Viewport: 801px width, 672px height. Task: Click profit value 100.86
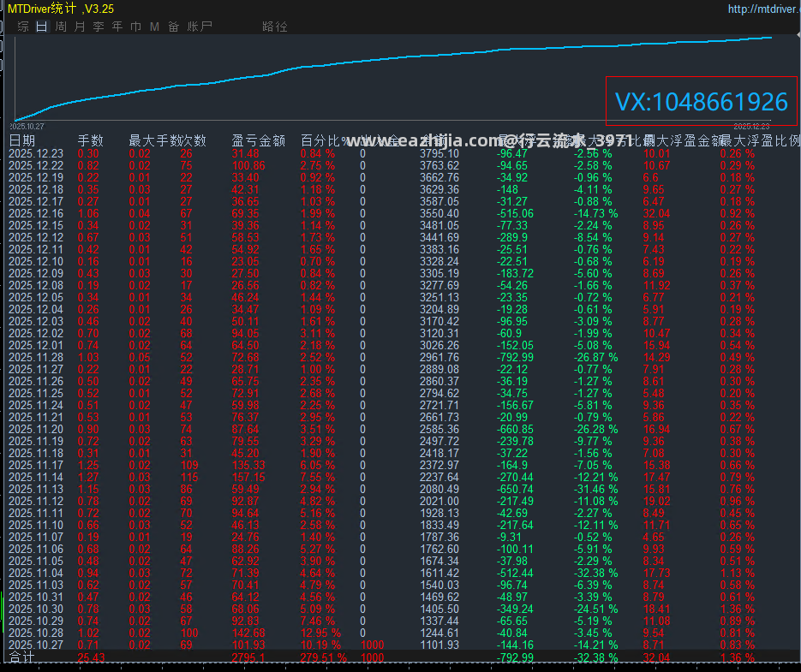click(248, 165)
